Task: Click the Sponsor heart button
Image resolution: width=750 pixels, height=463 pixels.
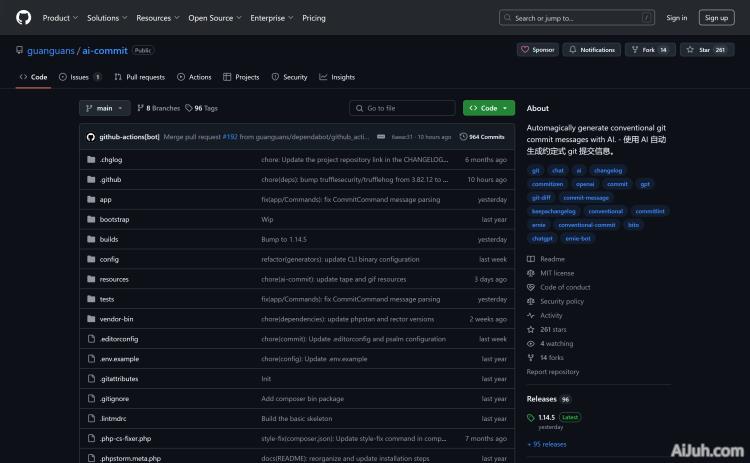Action: tap(538, 49)
